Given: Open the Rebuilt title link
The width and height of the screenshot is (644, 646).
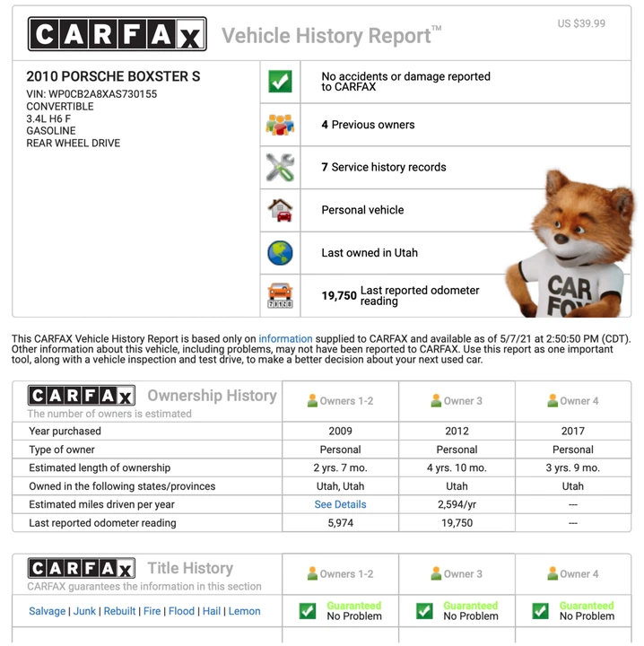Looking at the screenshot, I should [x=119, y=611].
